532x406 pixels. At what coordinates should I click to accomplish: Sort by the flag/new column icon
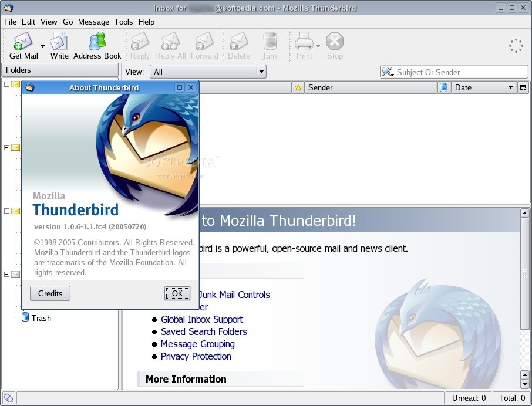(298, 88)
